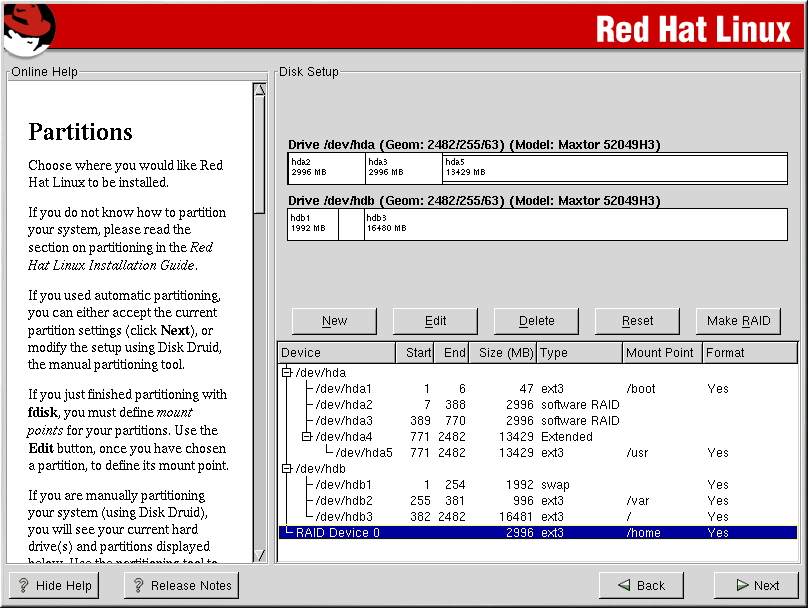The image size is (808, 608).
Task: Click the Edit partition button
Action: click(435, 321)
